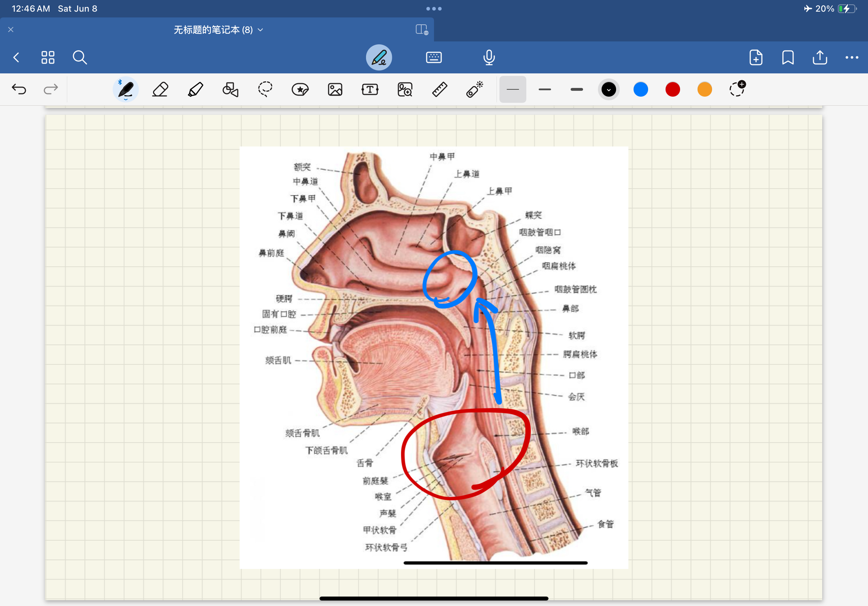Select the thickest stroke width
The height and width of the screenshot is (606, 868).
point(576,89)
